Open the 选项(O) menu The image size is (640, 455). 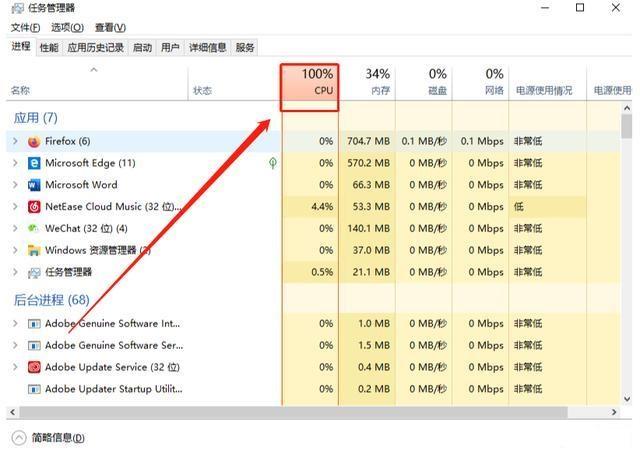coord(67,27)
